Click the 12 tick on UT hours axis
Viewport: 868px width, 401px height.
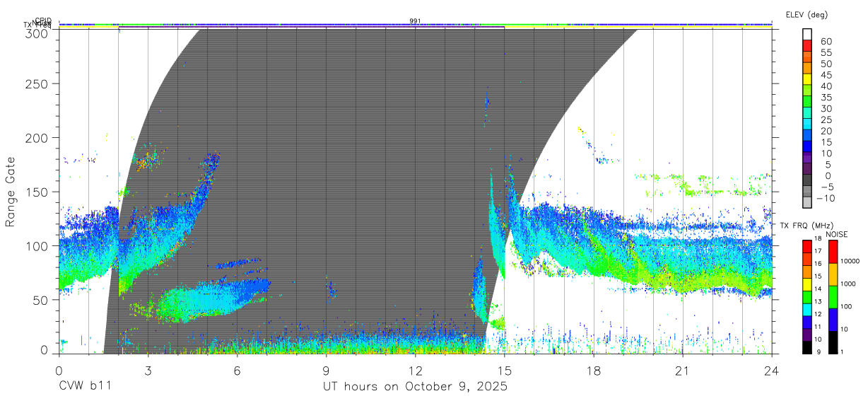416,370
